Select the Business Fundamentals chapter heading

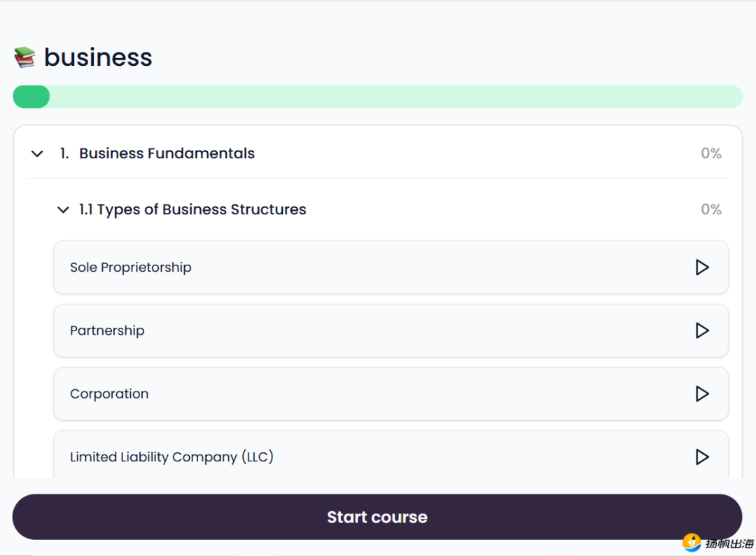(x=167, y=153)
